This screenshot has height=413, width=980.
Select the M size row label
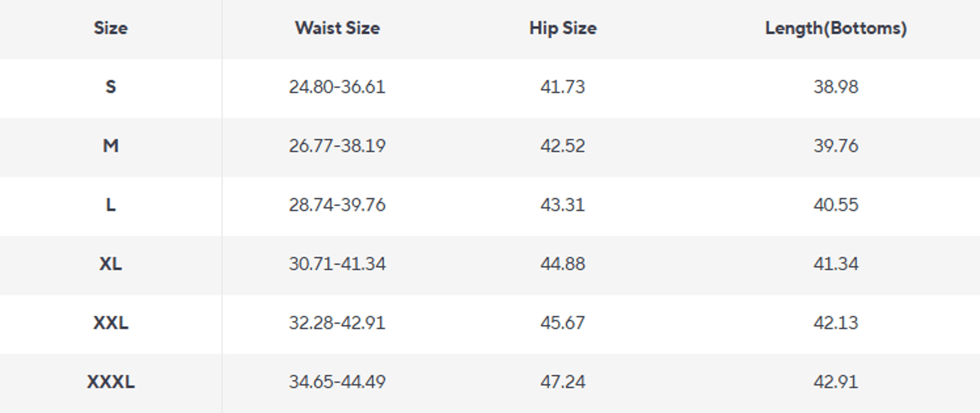(x=111, y=146)
